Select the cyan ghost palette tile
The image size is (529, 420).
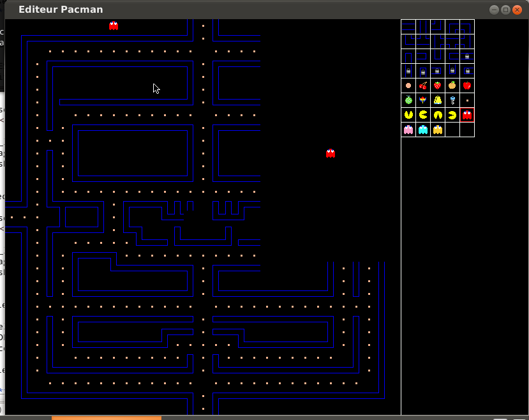tap(423, 130)
